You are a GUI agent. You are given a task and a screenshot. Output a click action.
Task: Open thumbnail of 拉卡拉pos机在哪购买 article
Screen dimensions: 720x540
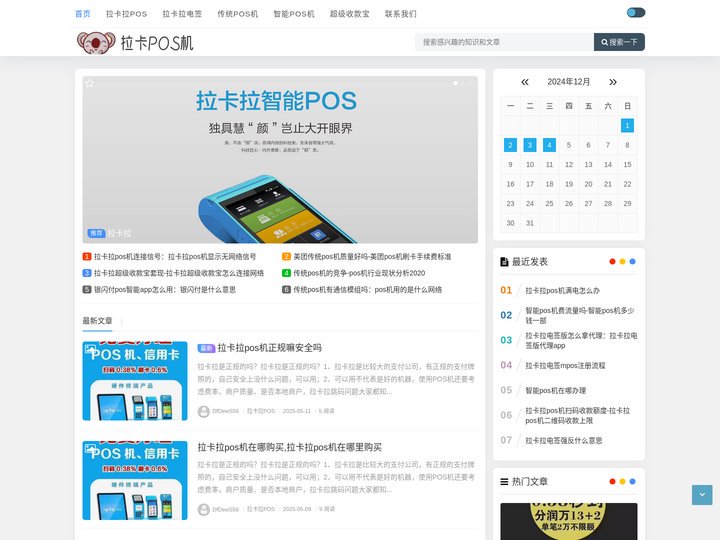click(135, 480)
